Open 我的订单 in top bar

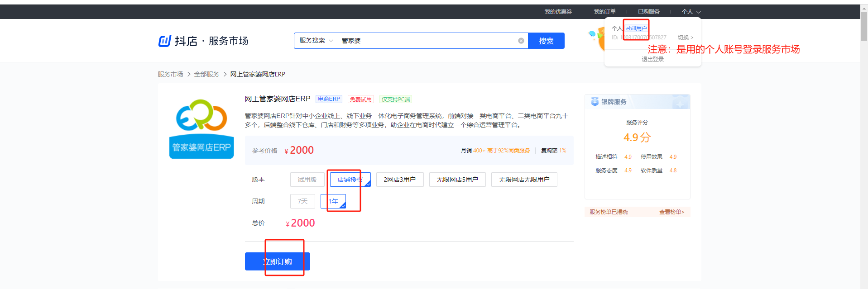(x=604, y=12)
